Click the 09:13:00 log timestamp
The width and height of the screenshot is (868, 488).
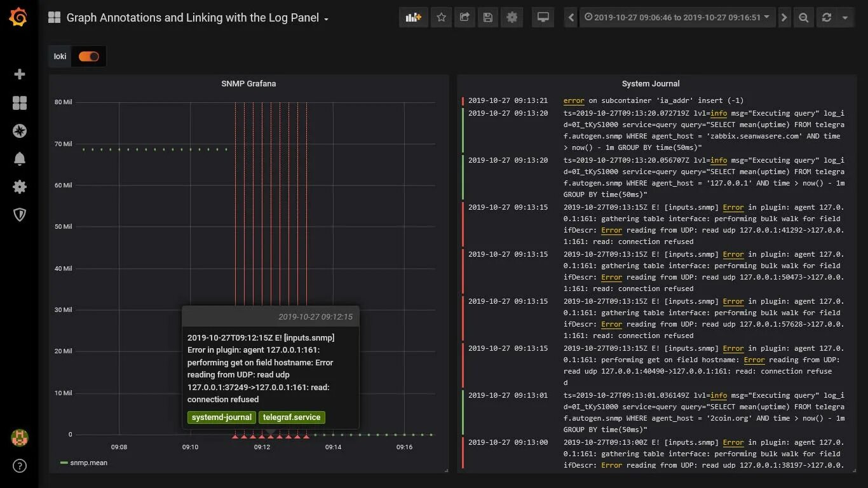[508, 442]
